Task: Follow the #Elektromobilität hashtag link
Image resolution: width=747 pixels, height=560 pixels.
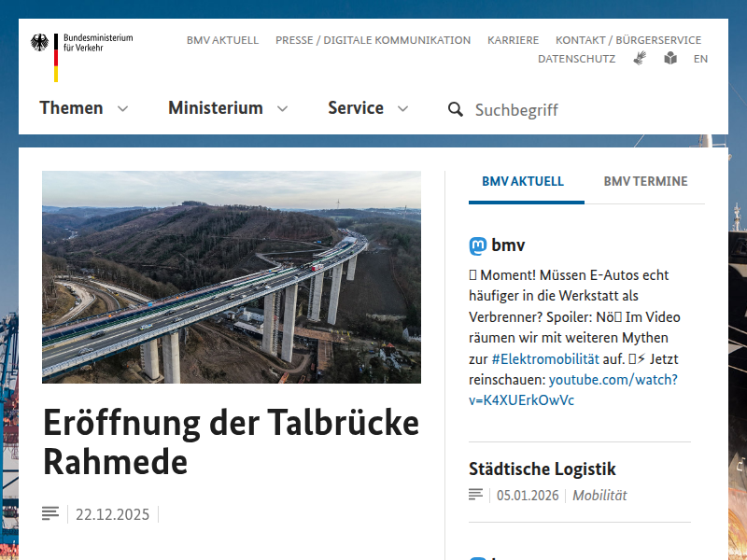Action: pyautogui.click(x=546, y=358)
